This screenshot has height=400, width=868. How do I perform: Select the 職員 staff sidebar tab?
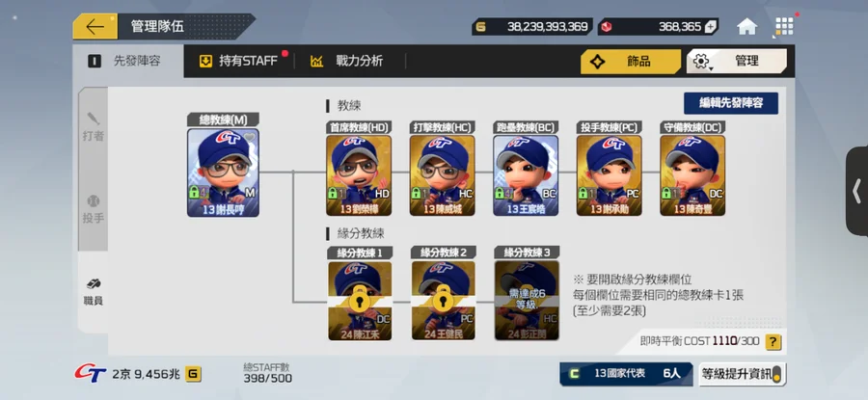point(93,292)
